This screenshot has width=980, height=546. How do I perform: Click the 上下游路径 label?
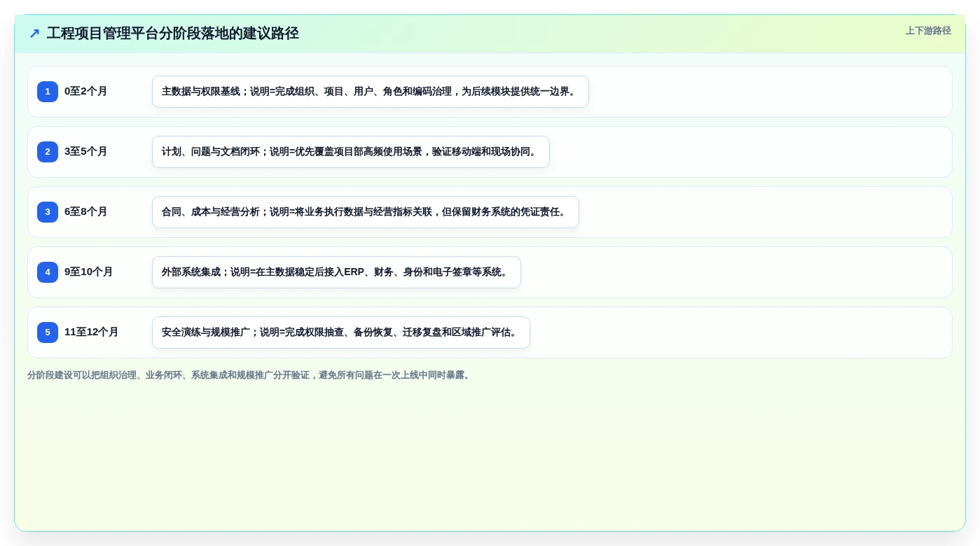click(x=928, y=31)
